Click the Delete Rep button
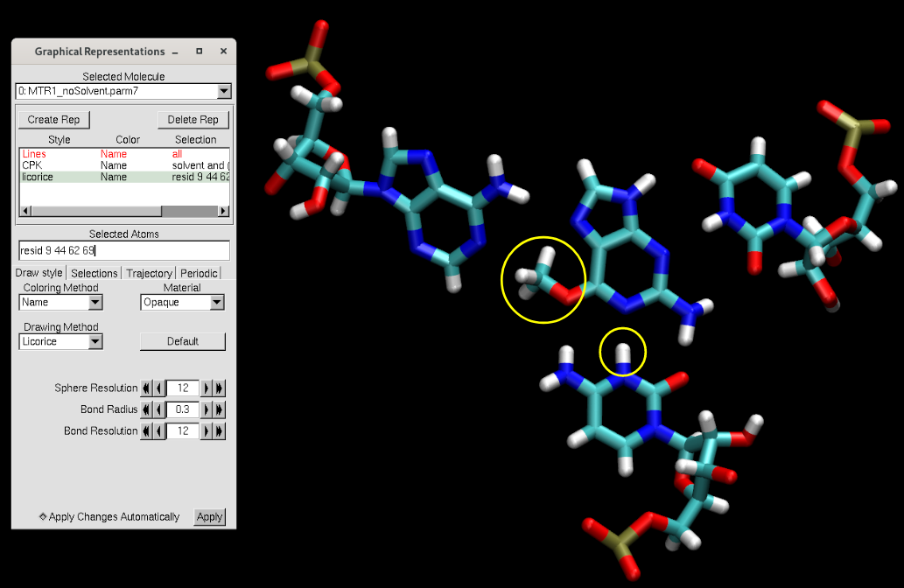The height and width of the screenshot is (588, 904). [193, 120]
